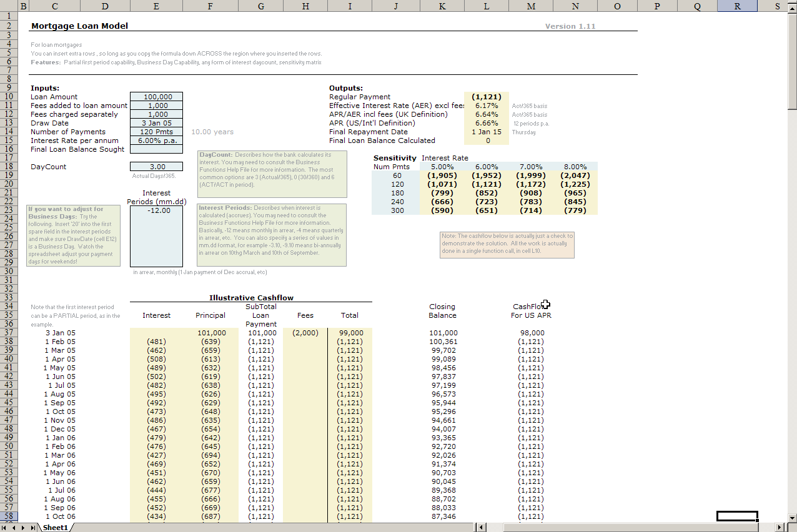797x532 pixels.
Task: Click the Loan Amount input cell 100,000
Action: 156,97
